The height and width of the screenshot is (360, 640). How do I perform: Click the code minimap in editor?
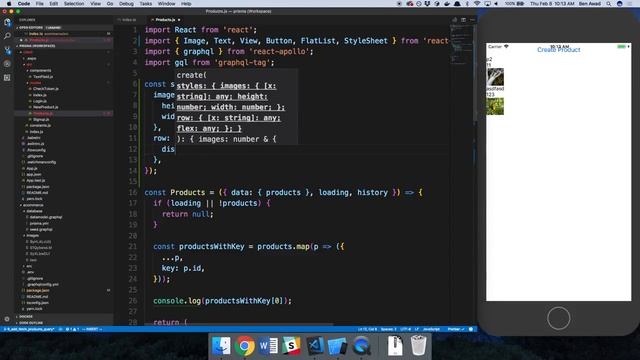tap(462, 45)
